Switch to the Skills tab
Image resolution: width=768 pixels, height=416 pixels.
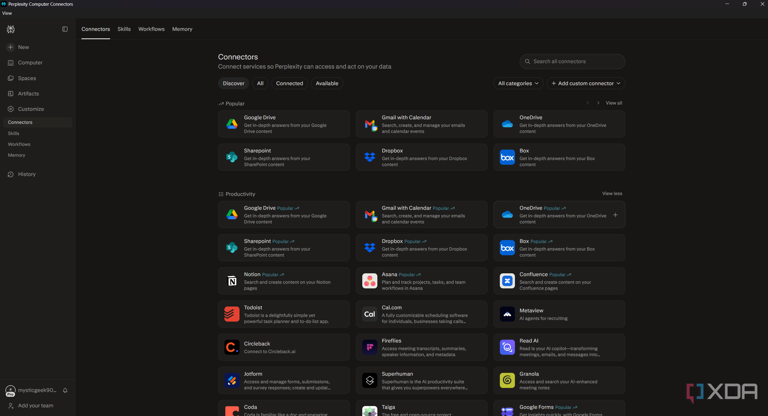pyautogui.click(x=124, y=29)
